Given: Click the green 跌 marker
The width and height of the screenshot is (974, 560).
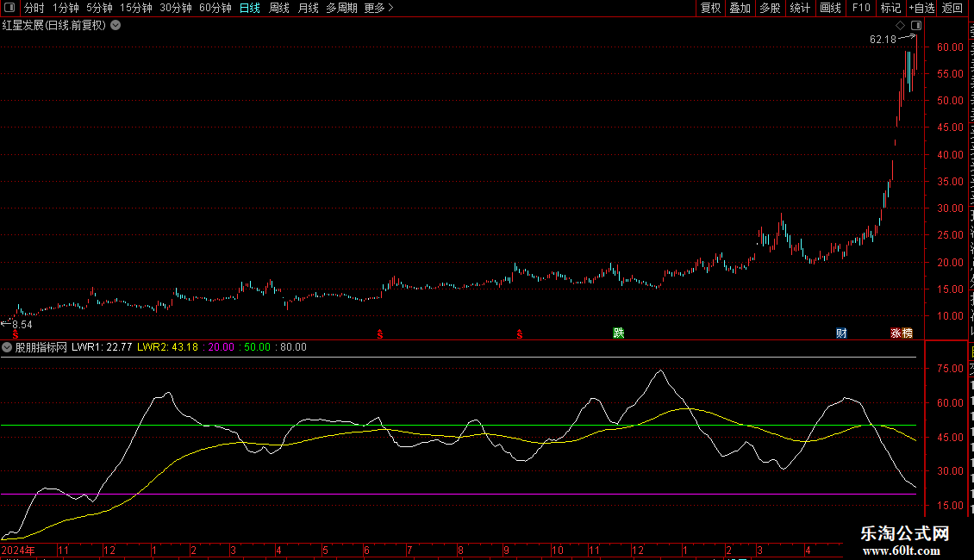Looking at the screenshot, I should click(x=619, y=333).
